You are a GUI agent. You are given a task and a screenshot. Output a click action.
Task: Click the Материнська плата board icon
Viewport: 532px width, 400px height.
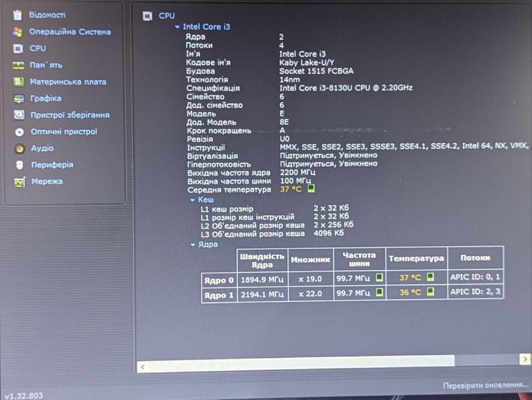click(x=19, y=82)
